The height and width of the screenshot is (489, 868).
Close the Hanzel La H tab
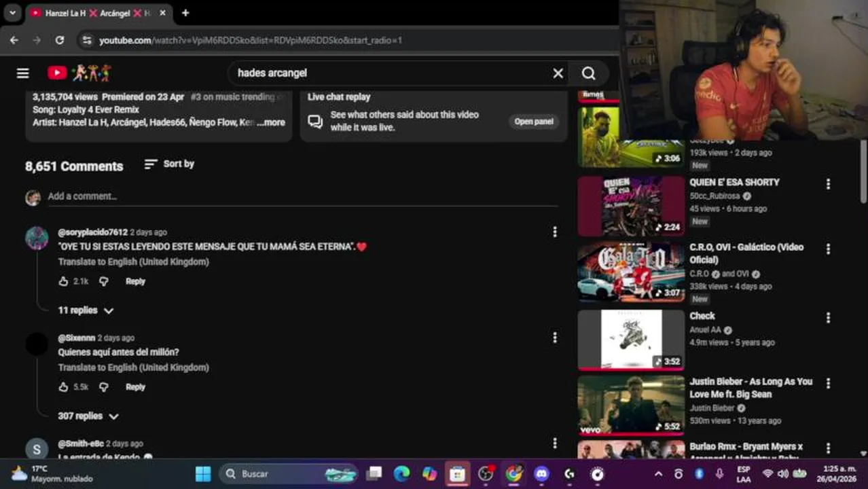coord(162,13)
